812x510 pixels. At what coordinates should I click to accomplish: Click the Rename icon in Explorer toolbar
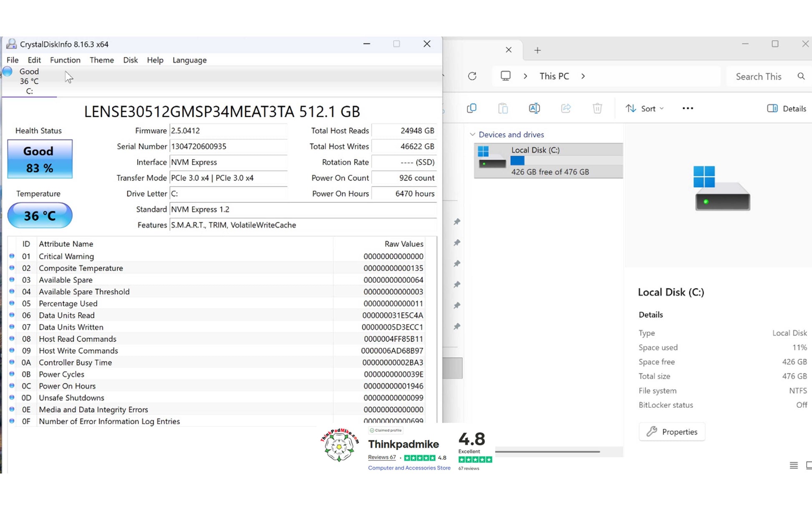coord(534,108)
